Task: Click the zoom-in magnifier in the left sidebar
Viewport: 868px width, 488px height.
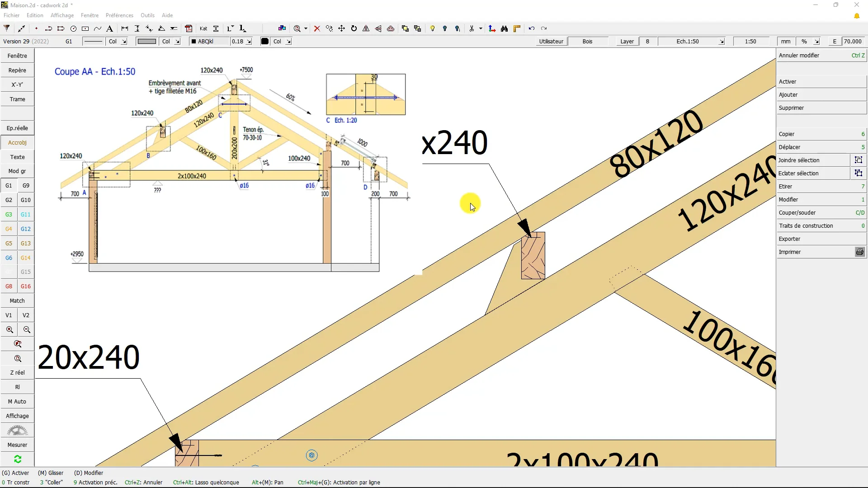Action: [9, 329]
